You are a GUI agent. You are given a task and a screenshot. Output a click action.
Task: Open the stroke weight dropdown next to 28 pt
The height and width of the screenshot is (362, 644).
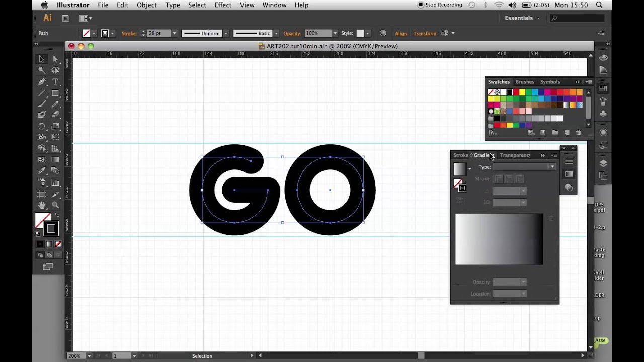[x=174, y=33]
